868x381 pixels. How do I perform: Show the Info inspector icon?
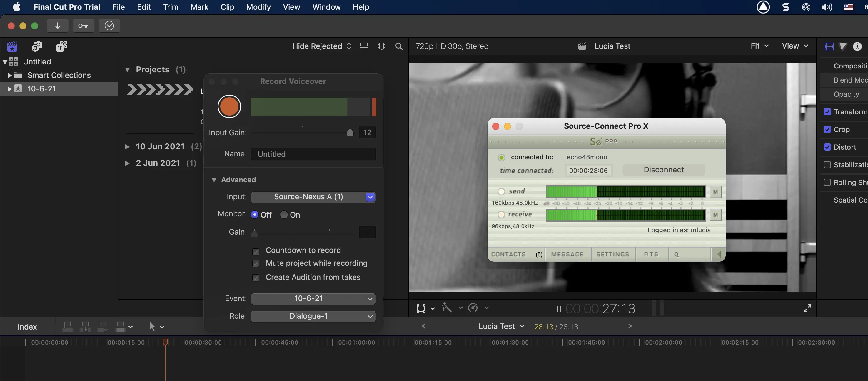coord(857,46)
